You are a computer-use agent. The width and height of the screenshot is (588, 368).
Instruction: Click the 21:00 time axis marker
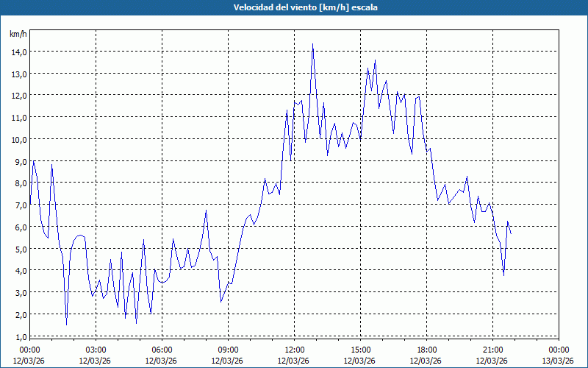492,350
